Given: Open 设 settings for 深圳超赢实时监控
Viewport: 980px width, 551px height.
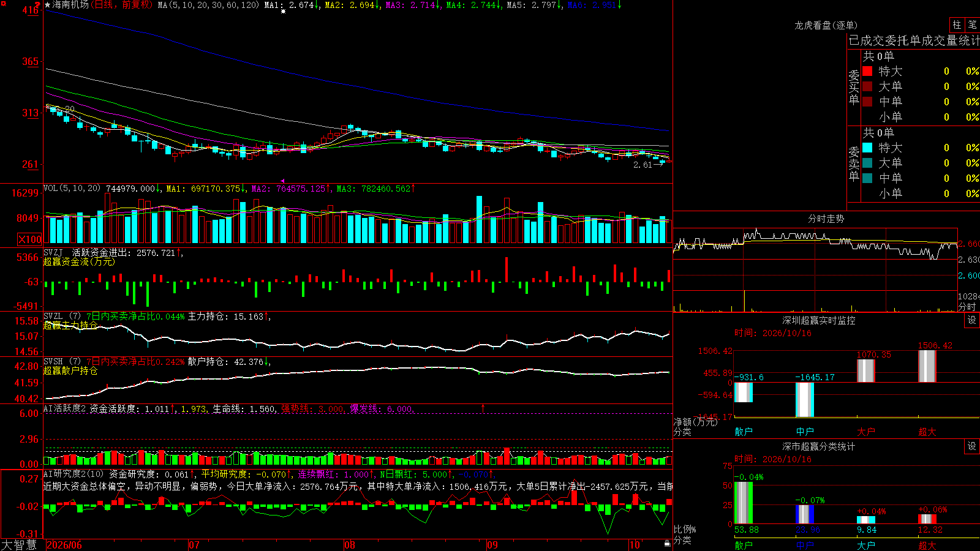Looking at the screenshot, I should 972,320.
